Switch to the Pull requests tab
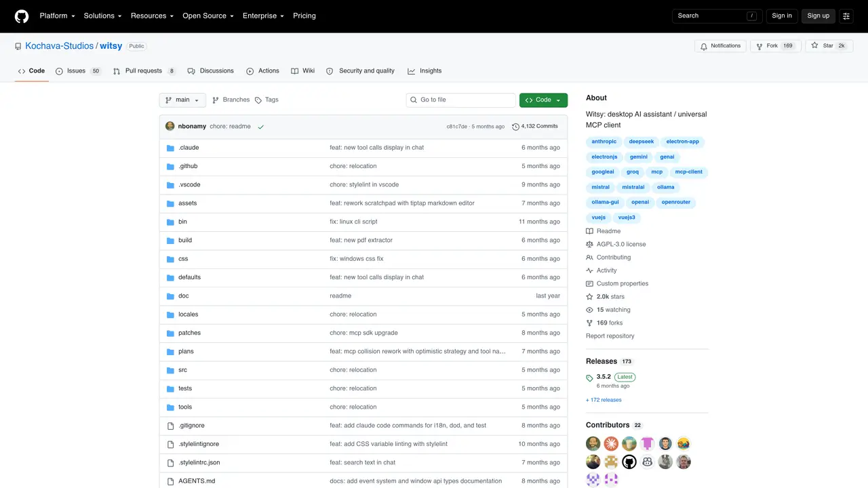This screenshot has width=868, height=488. [144, 71]
